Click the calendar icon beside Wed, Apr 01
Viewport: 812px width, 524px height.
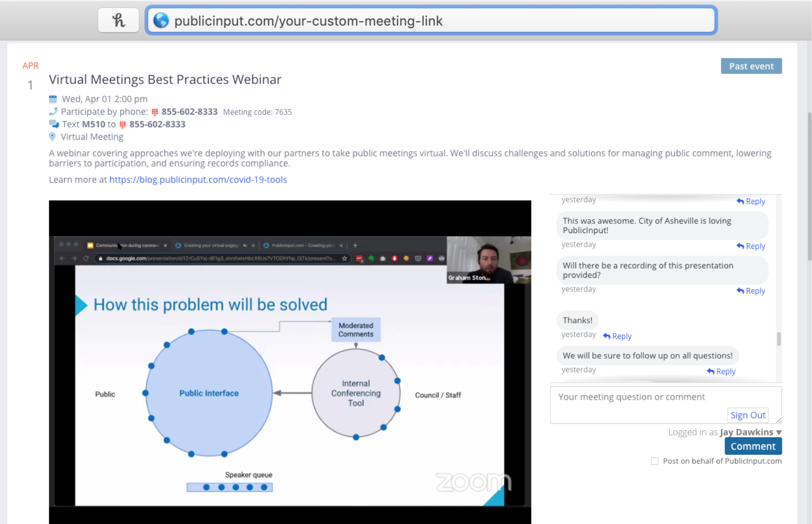click(53, 99)
